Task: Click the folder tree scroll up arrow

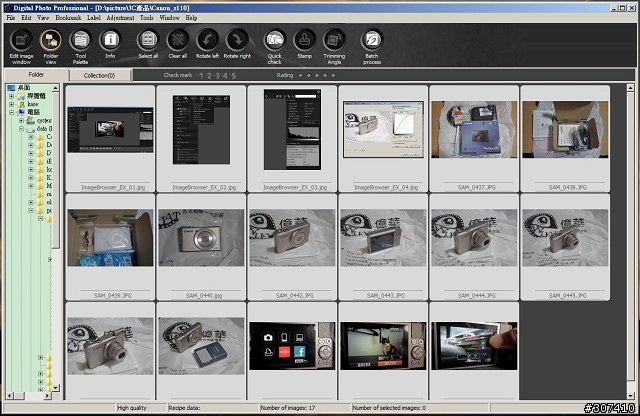Action: pos(56,88)
